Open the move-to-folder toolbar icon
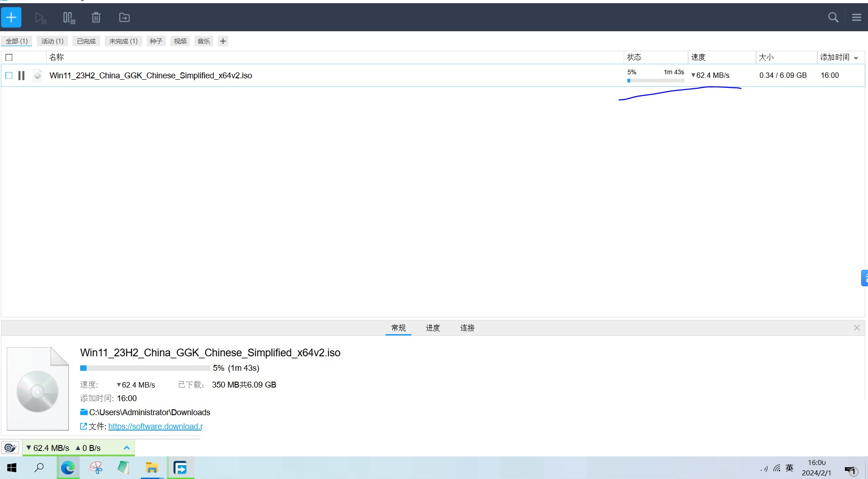The image size is (868, 479). 124,18
